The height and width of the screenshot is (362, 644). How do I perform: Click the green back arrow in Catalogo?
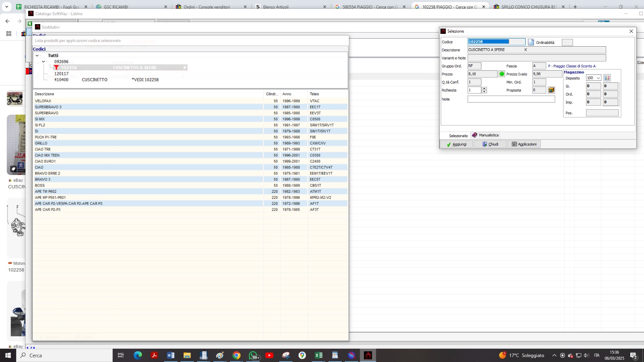tap(30, 24)
